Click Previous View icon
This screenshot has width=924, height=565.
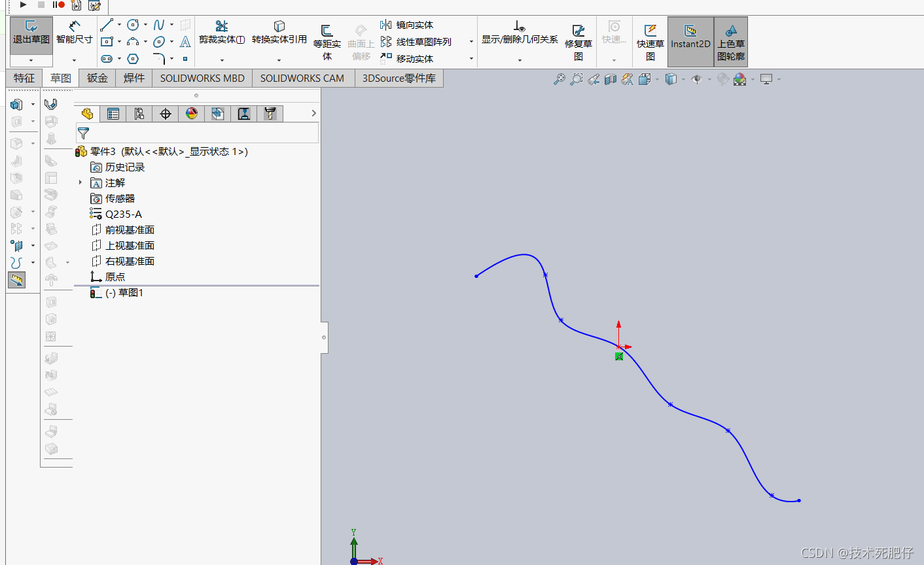tap(594, 79)
